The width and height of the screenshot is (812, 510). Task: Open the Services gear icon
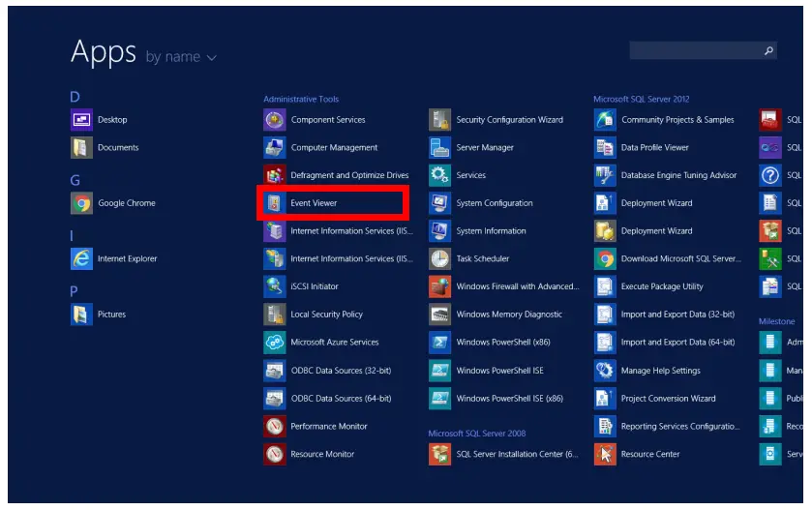(439, 175)
